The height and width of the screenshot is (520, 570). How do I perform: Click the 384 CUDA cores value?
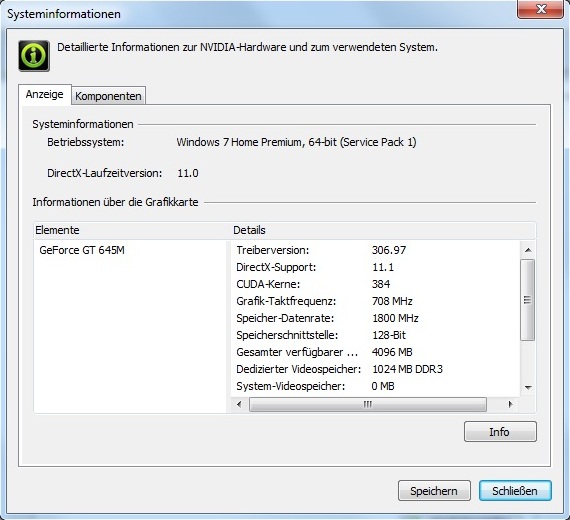pos(381,284)
